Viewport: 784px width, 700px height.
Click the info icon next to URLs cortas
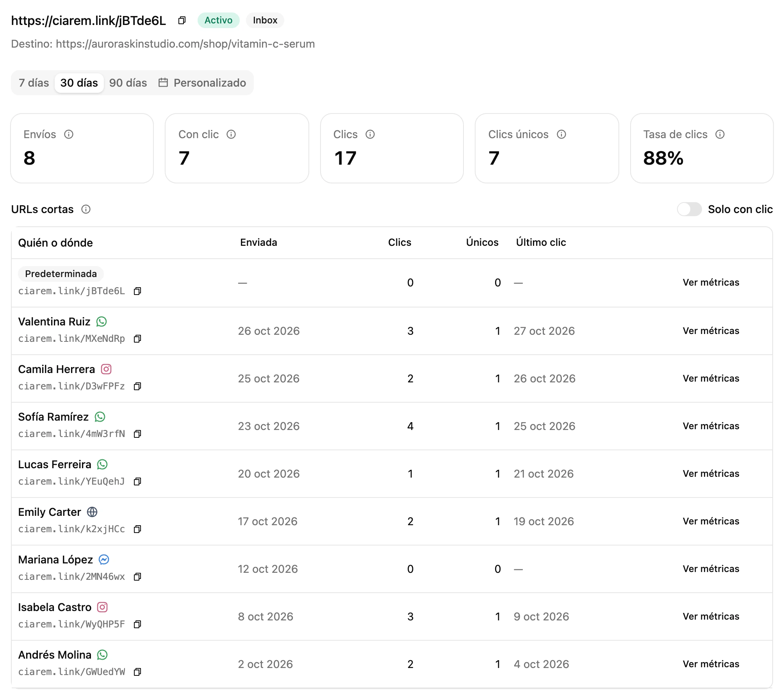click(86, 209)
